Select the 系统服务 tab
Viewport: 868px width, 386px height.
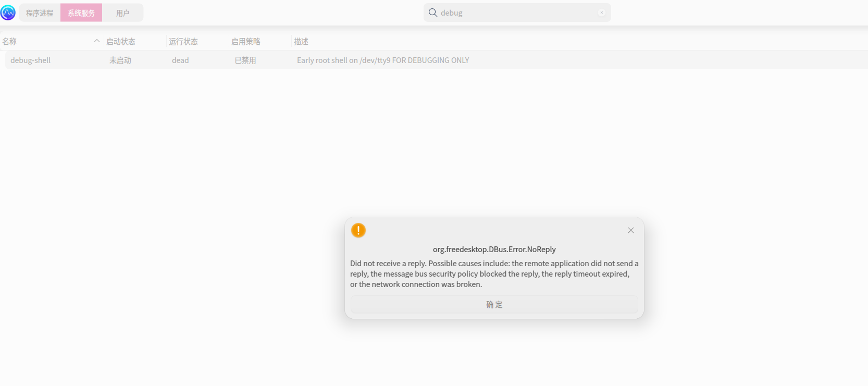pos(81,13)
